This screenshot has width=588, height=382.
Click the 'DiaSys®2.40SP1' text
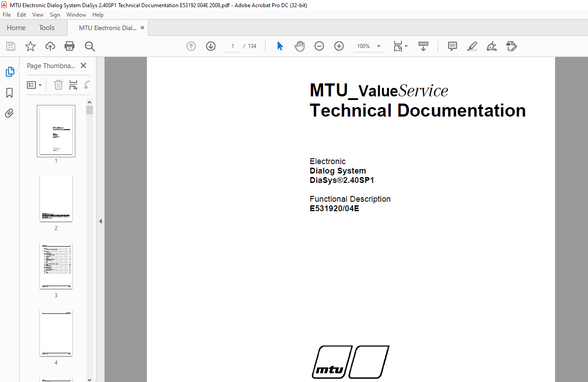point(342,180)
